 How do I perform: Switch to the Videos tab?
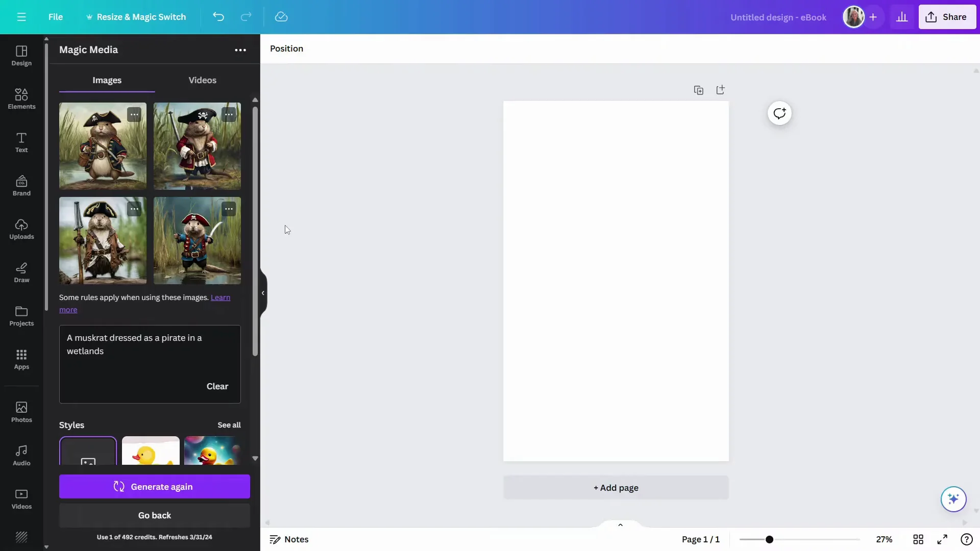pos(202,80)
